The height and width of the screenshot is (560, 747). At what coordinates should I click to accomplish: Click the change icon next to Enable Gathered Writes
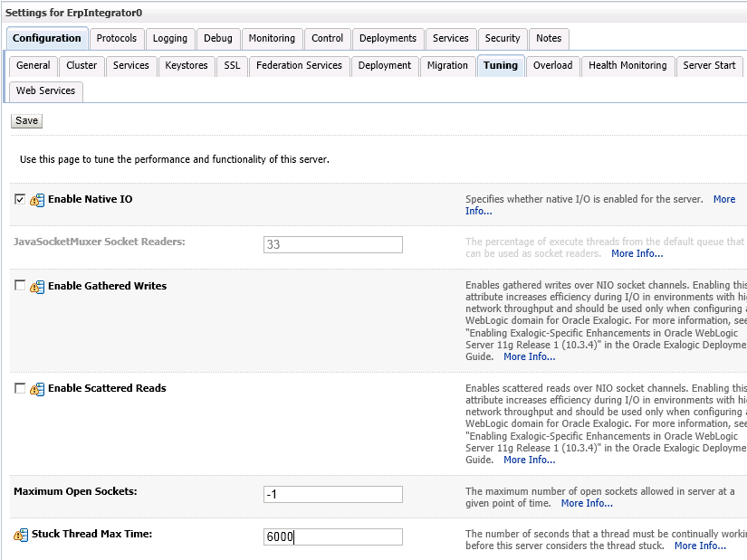point(37,287)
